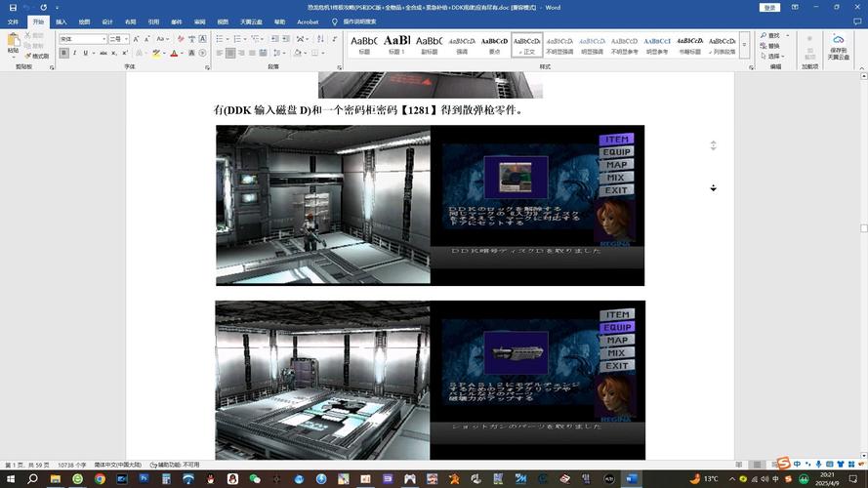Switch to the Acrobat tab
This screenshot has height=488, width=868.
tap(308, 21)
